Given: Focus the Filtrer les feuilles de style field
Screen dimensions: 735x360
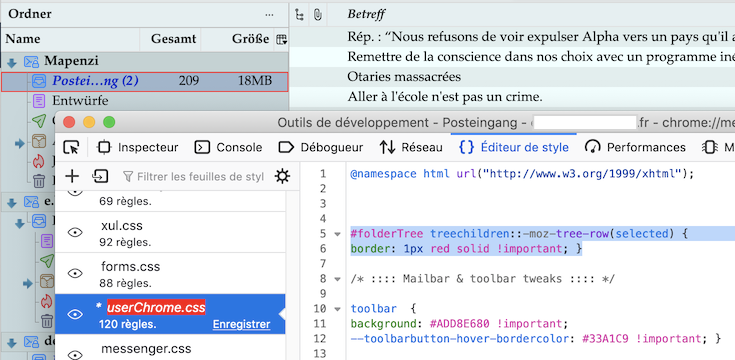Looking at the screenshot, I should point(193,177).
